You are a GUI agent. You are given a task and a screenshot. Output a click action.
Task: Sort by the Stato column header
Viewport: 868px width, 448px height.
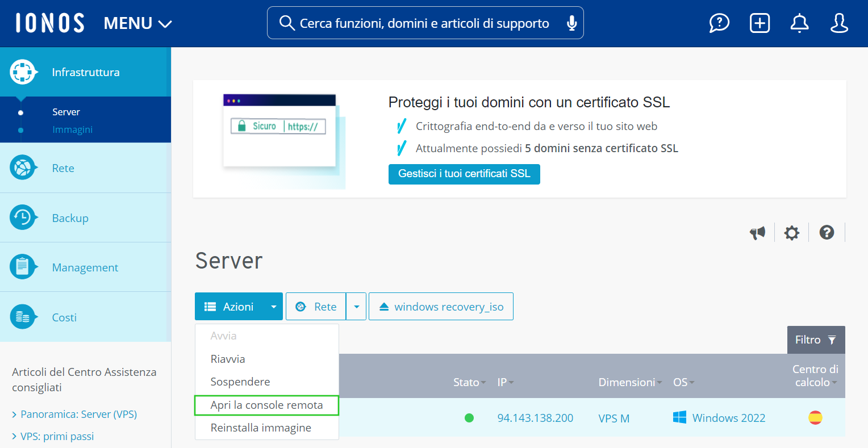tap(469, 382)
